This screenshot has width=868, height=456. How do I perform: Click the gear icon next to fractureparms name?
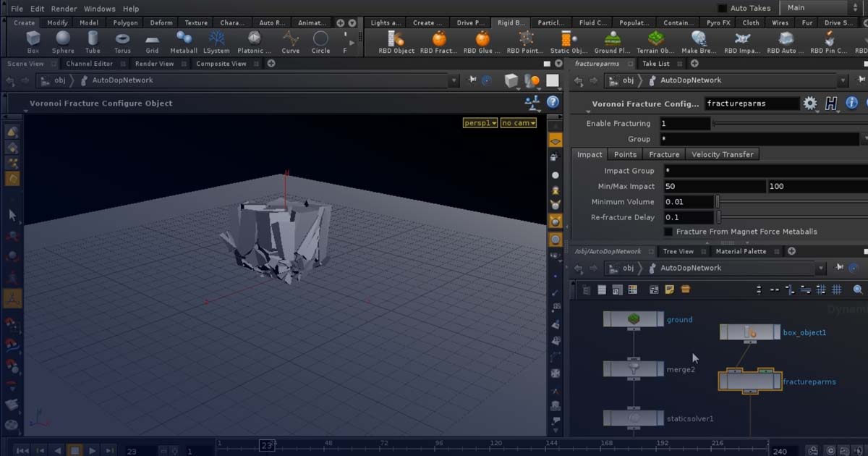point(810,104)
